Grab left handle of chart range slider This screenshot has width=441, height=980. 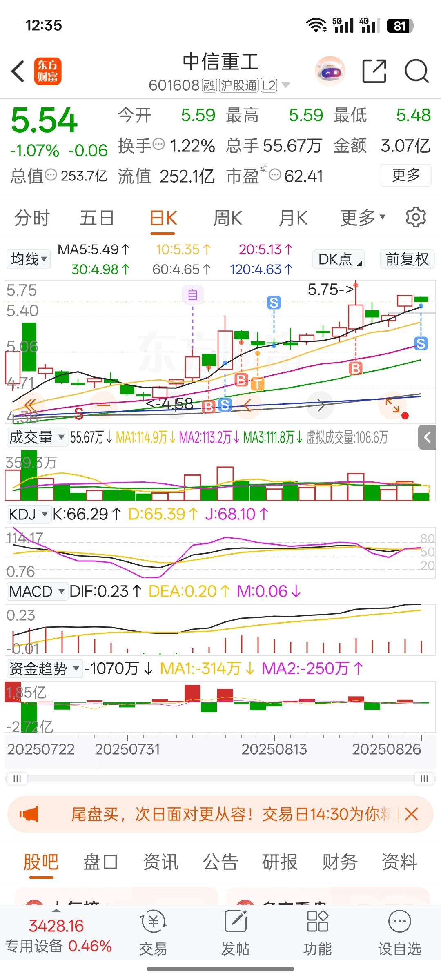(17, 778)
